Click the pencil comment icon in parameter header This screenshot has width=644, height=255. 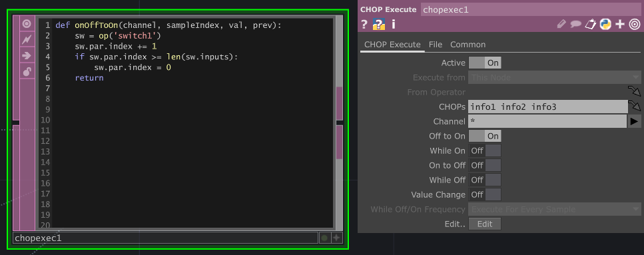pos(561,24)
